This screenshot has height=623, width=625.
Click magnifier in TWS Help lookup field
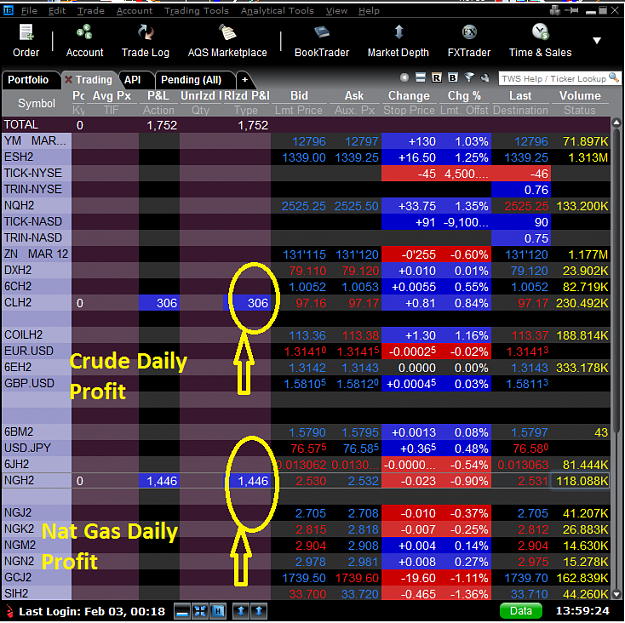(x=614, y=78)
